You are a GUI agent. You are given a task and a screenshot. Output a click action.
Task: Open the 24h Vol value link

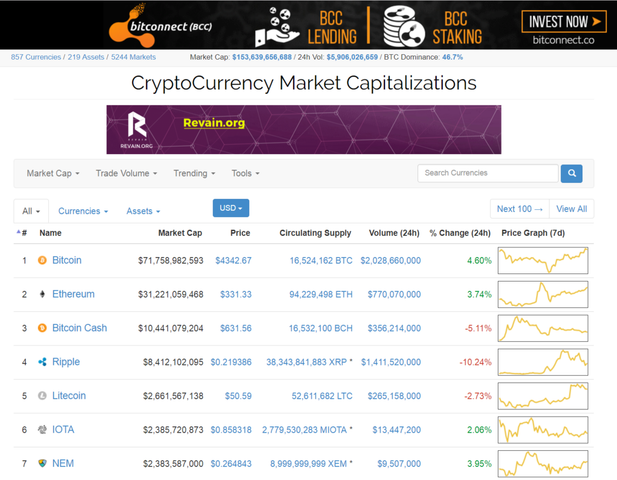click(x=352, y=57)
